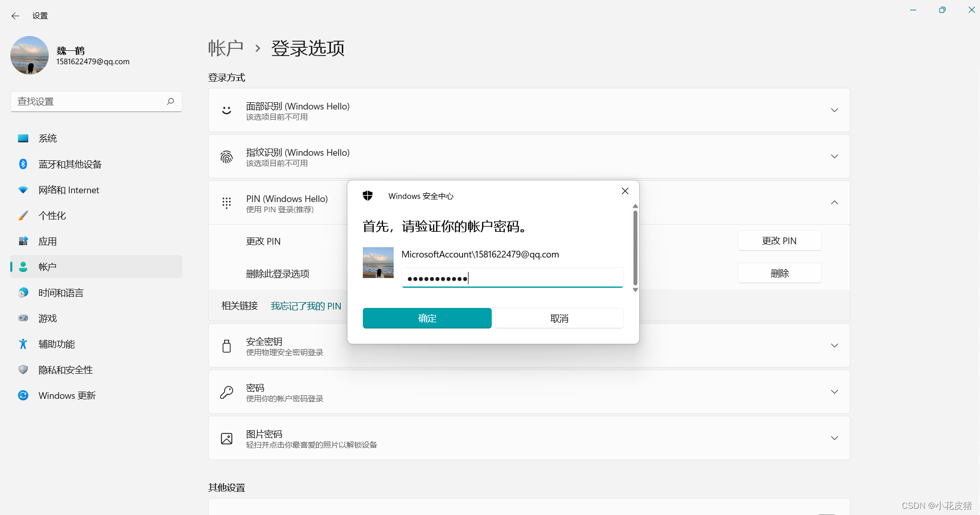Click the 我忘记了我的 PIN link
This screenshot has width=980, height=515.
(x=306, y=306)
